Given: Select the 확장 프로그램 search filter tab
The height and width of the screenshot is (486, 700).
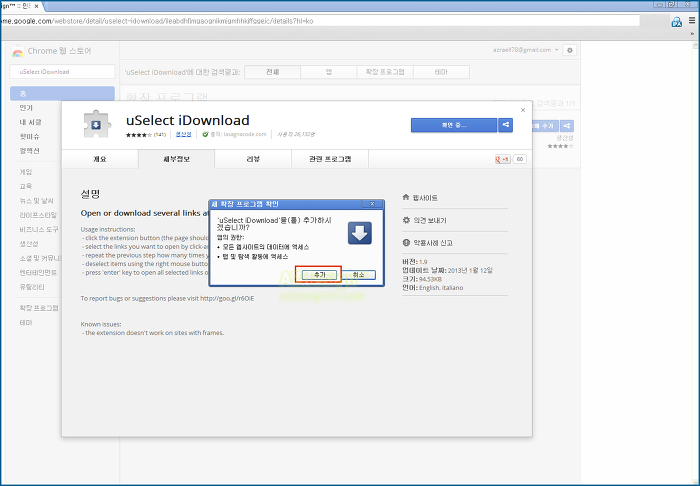Looking at the screenshot, I should 385,72.
